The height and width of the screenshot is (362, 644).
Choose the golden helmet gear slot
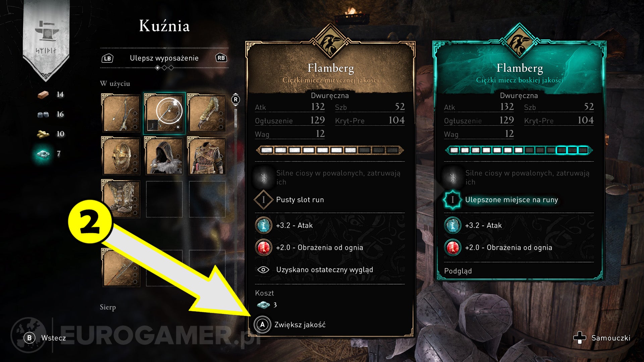(x=121, y=156)
